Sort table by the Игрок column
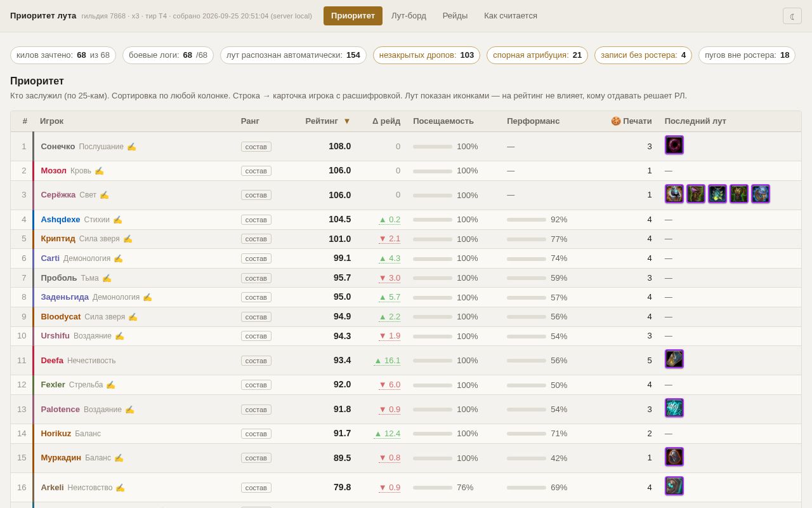This screenshot has height=508, width=812. (x=51, y=121)
